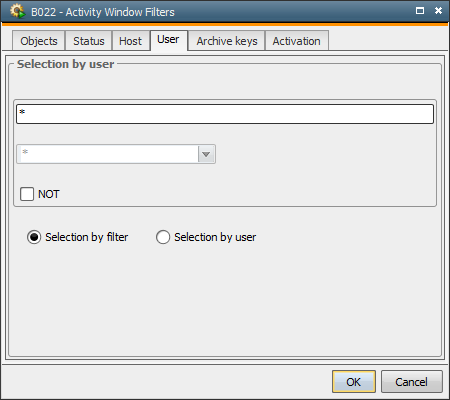Click the Selection by user group heading
450x400 pixels.
pyautogui.click(x=66, y=64)
